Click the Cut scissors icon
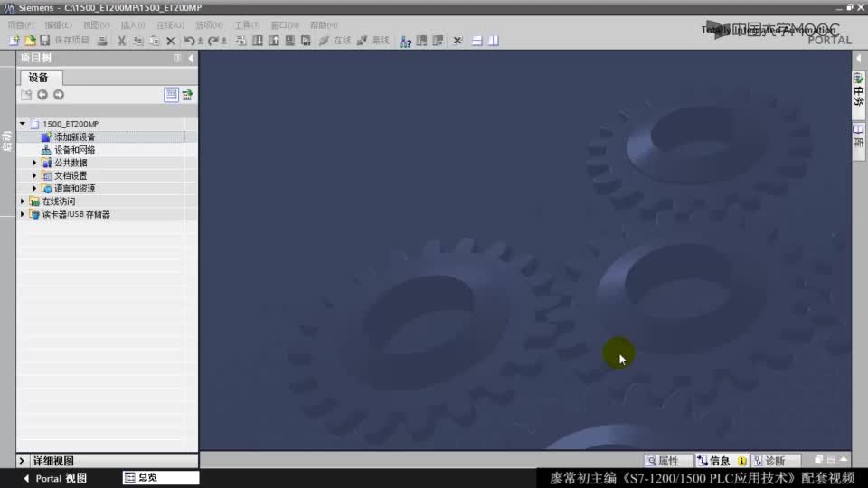The height and width of the screenshot is (488, 868). pos(122,41)
